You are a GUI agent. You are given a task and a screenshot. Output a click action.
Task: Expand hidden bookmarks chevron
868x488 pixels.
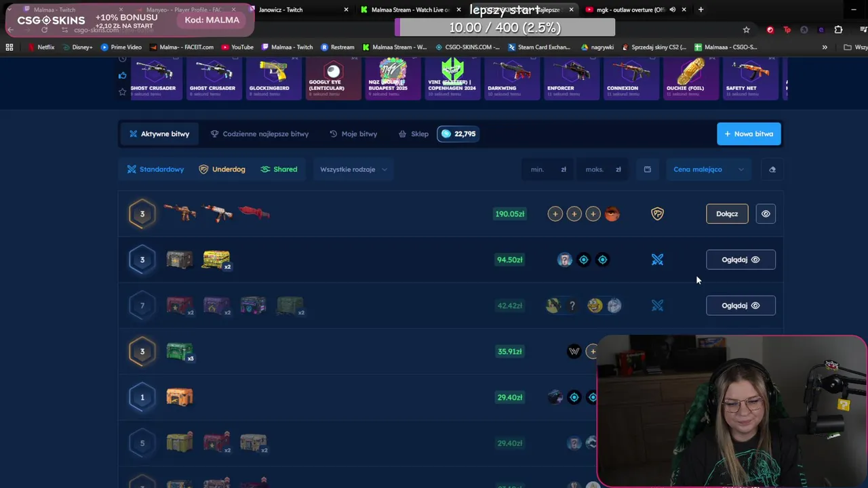point(825,47)
